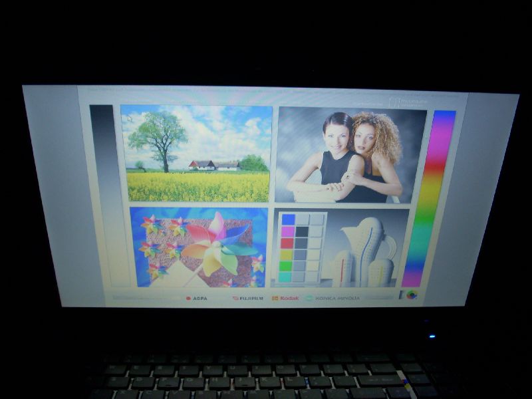Viewport: 532px width, 399px height.
Task: Click the KONICA MINOLTA logo
Action: click(332, 298)
